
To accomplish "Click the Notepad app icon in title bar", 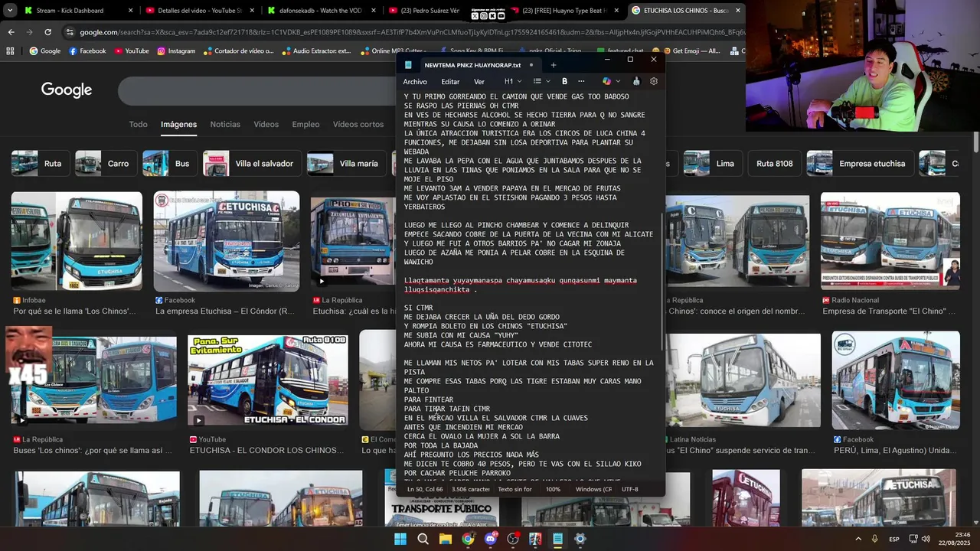I will pos(408,65).
